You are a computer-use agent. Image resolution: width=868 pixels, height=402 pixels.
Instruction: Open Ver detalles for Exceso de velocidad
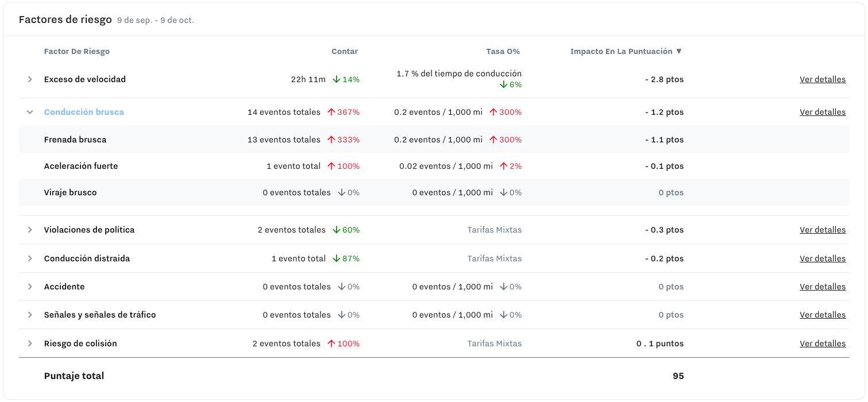tap(823, 79)
